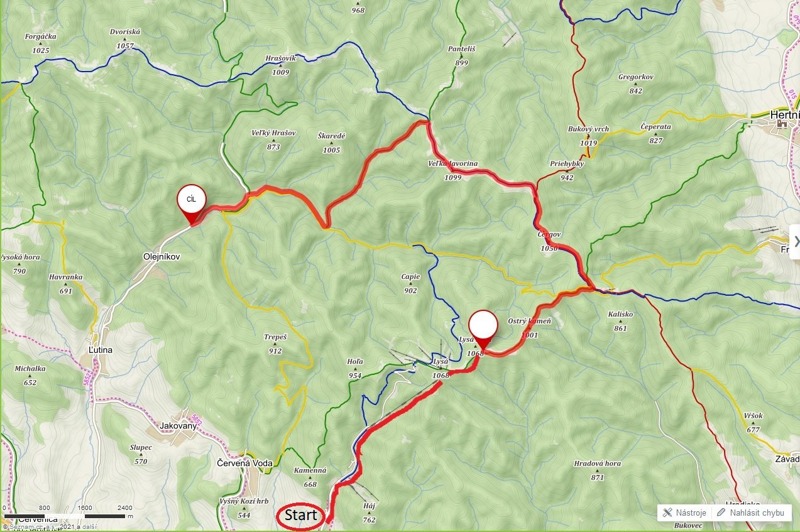Expand the side panel with the chevron arrow
The image size is (800, 532).
click(796, 241)
